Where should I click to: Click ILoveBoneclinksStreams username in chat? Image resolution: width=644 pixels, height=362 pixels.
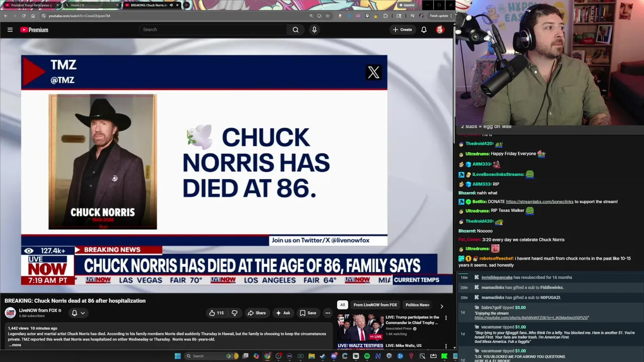point(498,174)
